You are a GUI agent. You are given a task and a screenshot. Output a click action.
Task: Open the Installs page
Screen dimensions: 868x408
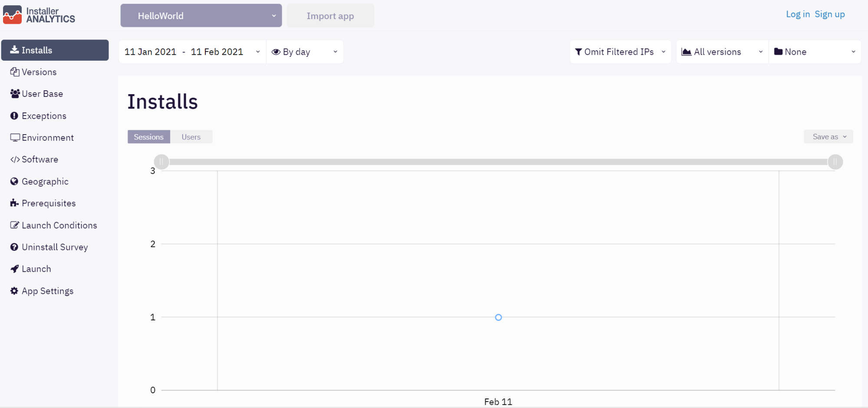[55, 50]
